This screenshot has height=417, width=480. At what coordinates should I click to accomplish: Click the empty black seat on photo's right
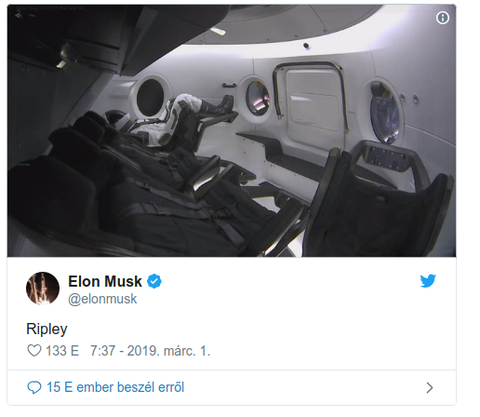click(380, 200)
